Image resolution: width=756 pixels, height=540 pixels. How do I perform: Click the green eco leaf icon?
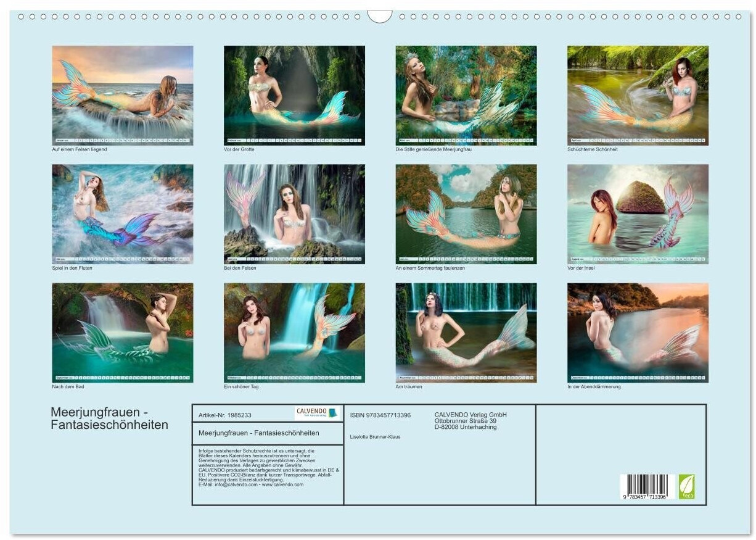pyautogui.click(x=686, y=486)
